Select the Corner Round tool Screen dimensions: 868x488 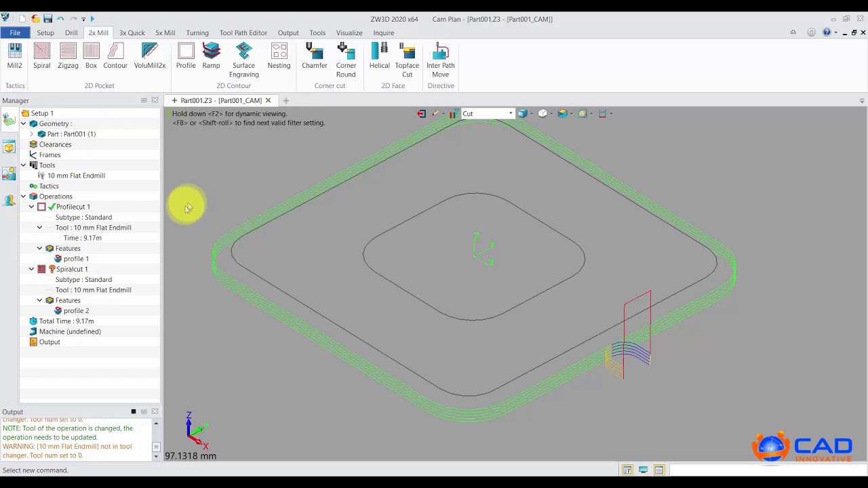[346, 60]
